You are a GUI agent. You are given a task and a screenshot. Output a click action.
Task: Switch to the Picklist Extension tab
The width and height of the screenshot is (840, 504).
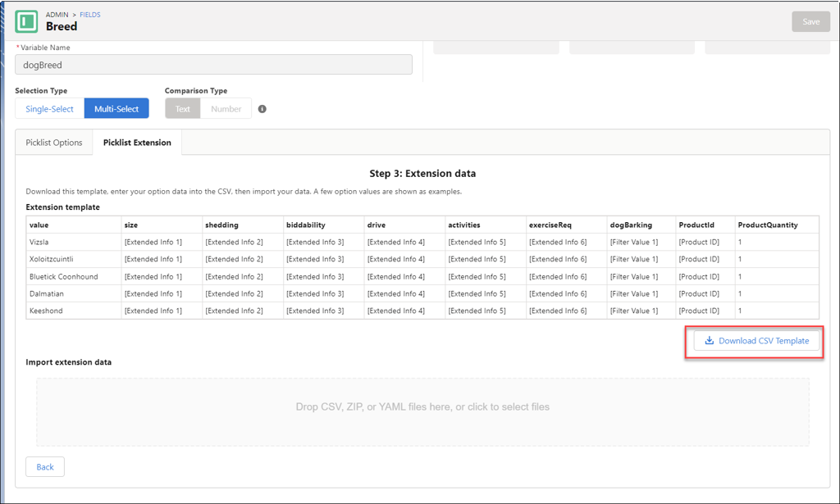137,143
